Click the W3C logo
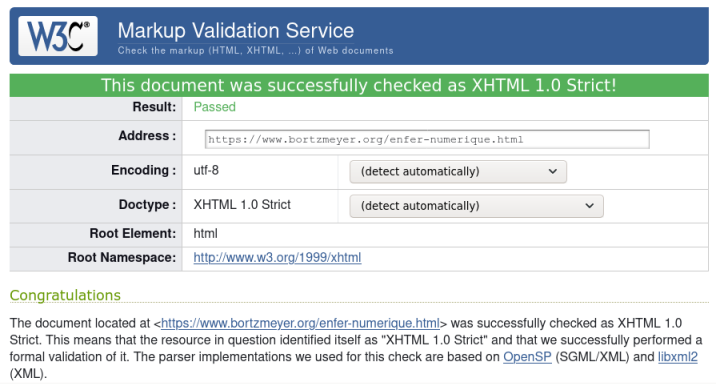 point(58,36)
